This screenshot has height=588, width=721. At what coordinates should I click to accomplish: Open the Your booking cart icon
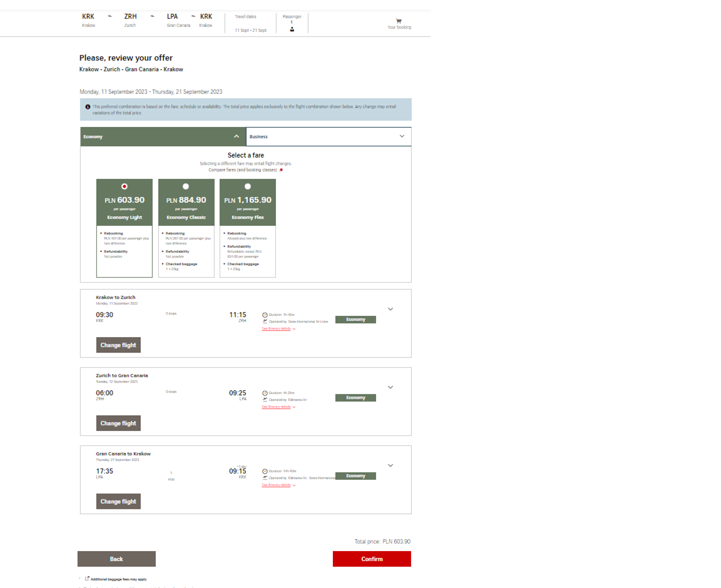pyautogui.click(x=399, y=21)
